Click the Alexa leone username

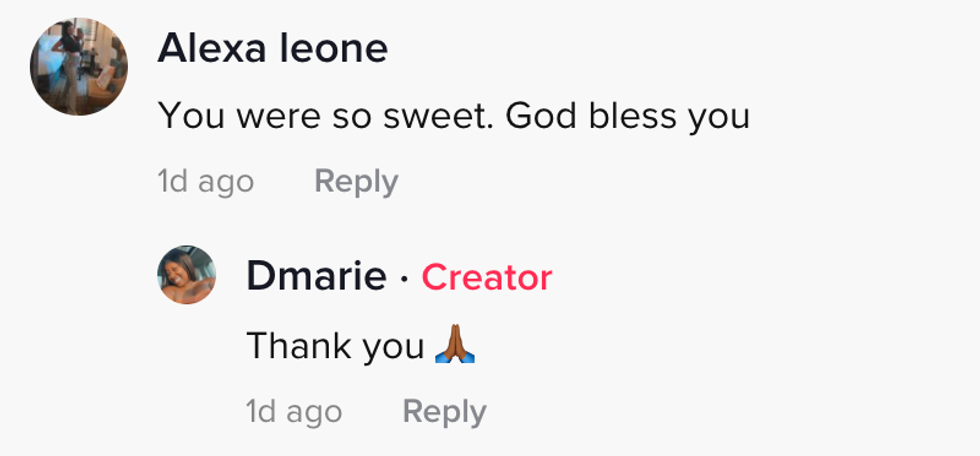coord(272,48)
